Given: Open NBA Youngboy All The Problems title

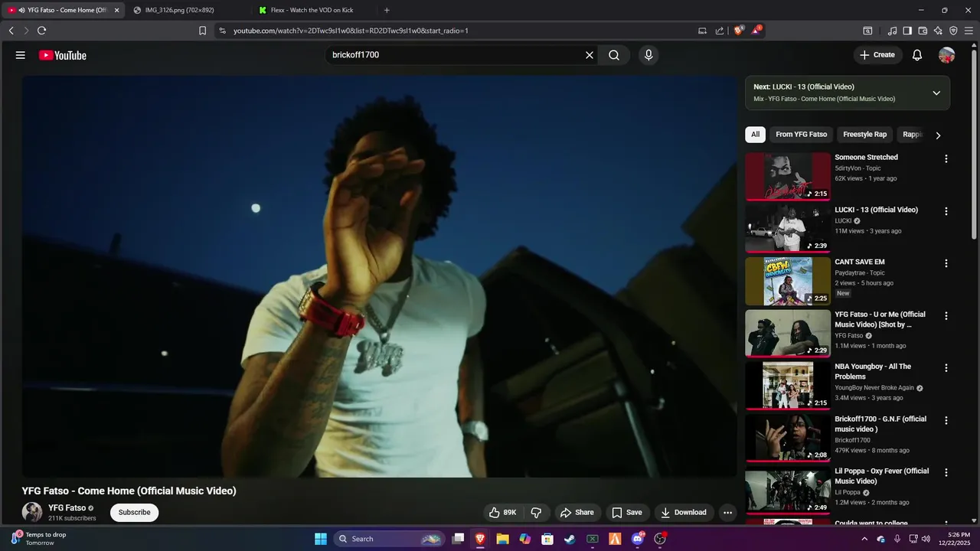Looking at the screenshot, I should (873, 372).
